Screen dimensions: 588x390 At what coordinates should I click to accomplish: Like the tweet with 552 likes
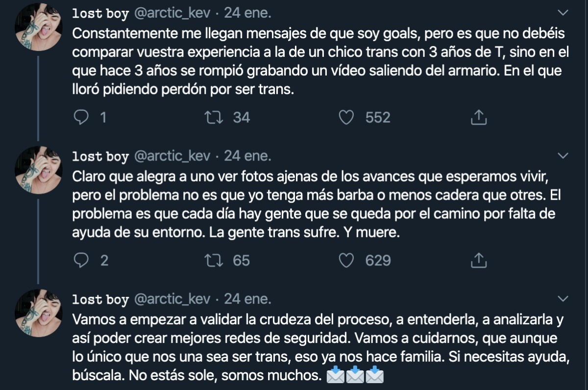(x=347, y=117)
